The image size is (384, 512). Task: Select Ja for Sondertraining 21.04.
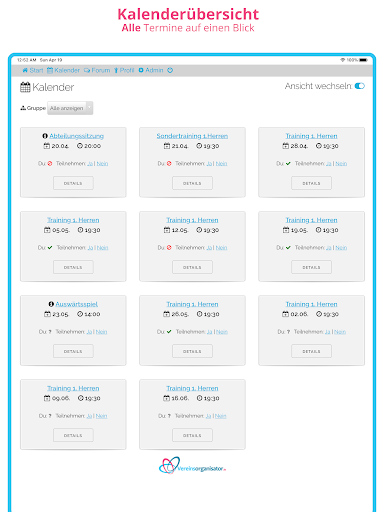209,164
